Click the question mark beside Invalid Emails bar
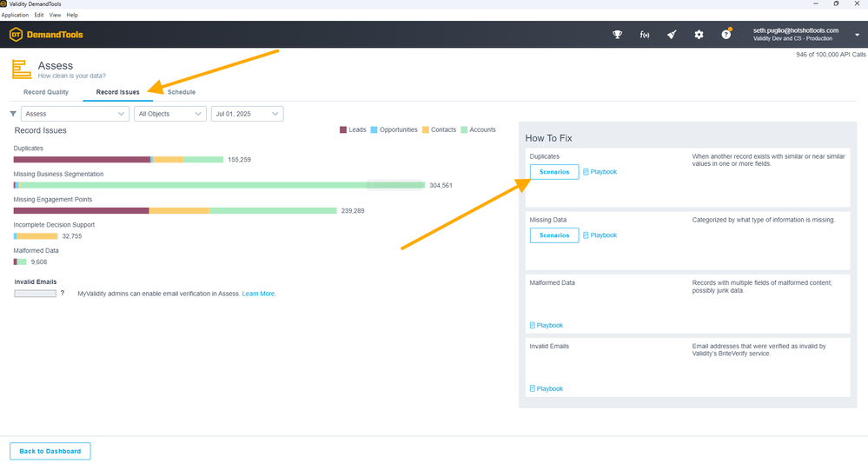This screenshot has height=463, width=868. coord(63,294)
